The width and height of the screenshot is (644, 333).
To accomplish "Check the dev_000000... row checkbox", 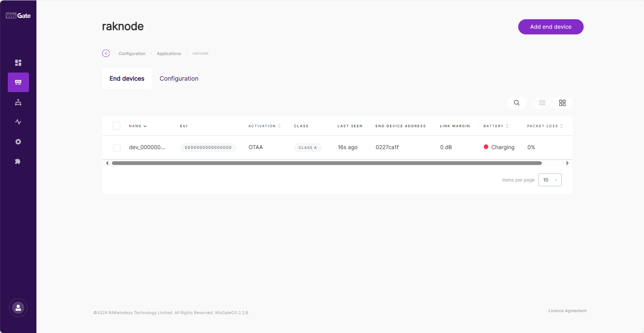I will point(117,148).
